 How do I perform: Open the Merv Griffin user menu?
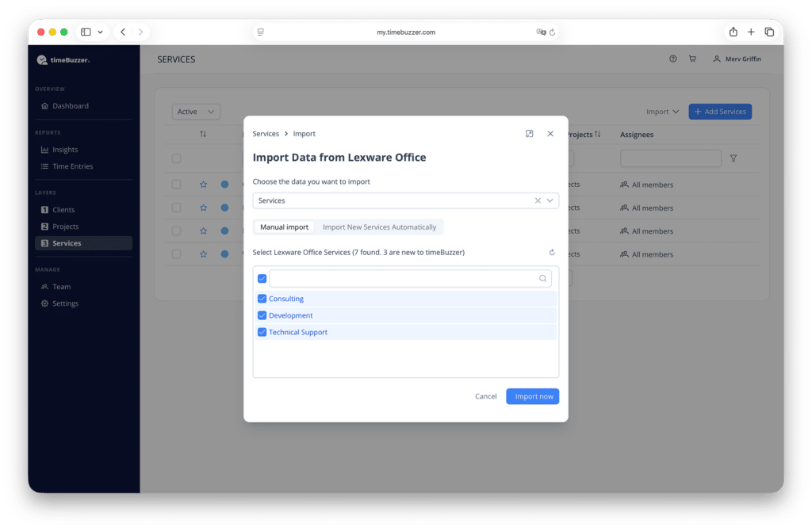click(x=737, y=59)
